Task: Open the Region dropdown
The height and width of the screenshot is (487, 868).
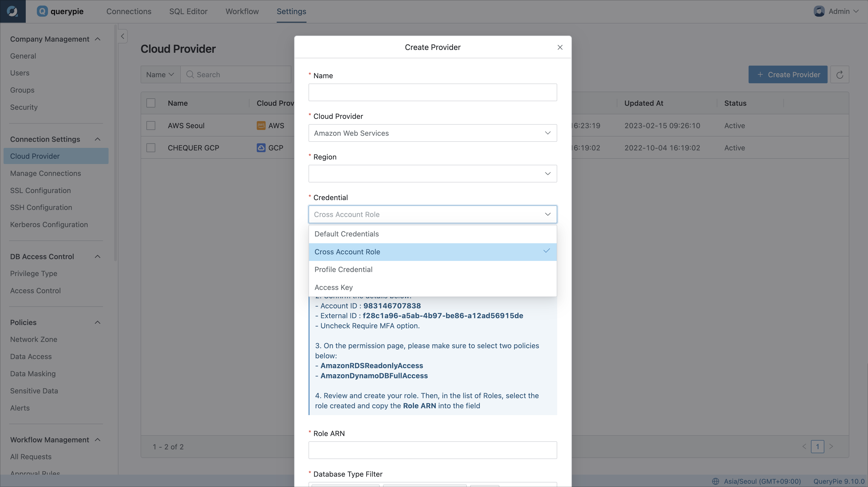Action: (433, 174)
